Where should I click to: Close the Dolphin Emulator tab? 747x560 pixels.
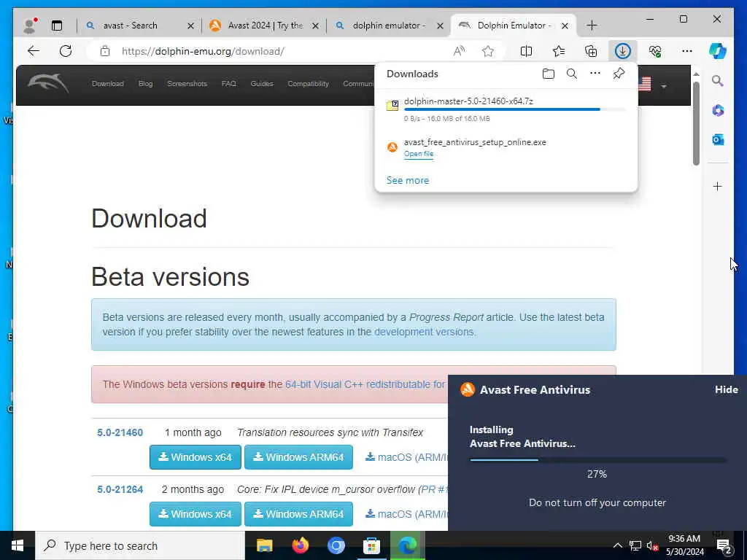pyautogui.click(x=565, y=26)
